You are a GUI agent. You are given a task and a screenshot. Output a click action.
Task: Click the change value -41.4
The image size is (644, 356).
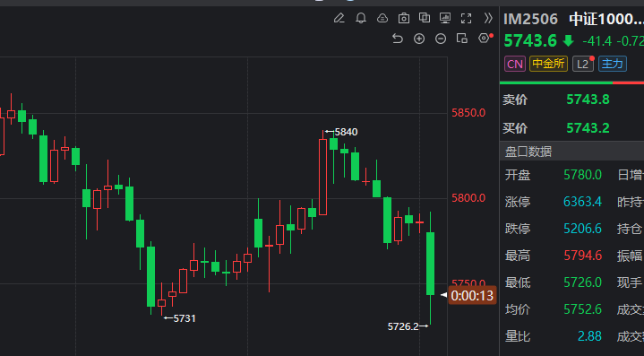click(597, 41)
